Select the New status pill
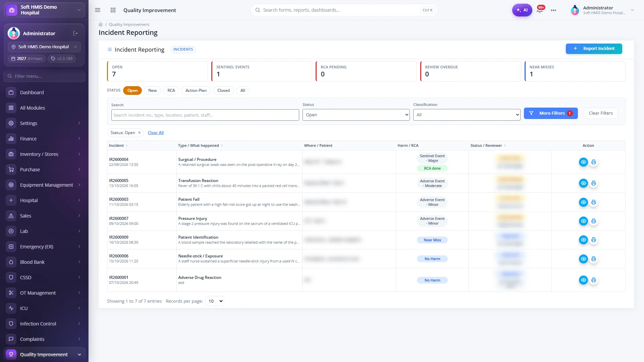Screen dimensions: 644x362 tap(153, 90)
